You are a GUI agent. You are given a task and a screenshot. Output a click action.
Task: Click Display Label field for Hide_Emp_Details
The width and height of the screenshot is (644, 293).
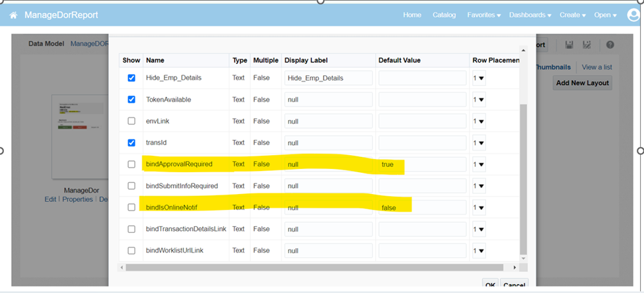click(328, 78)
